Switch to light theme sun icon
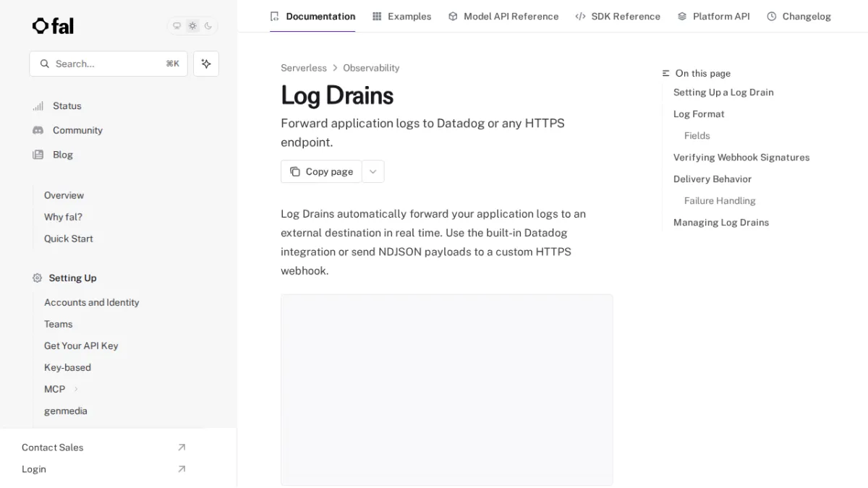Viewport: 868px width, 488px height. point(192,26)
